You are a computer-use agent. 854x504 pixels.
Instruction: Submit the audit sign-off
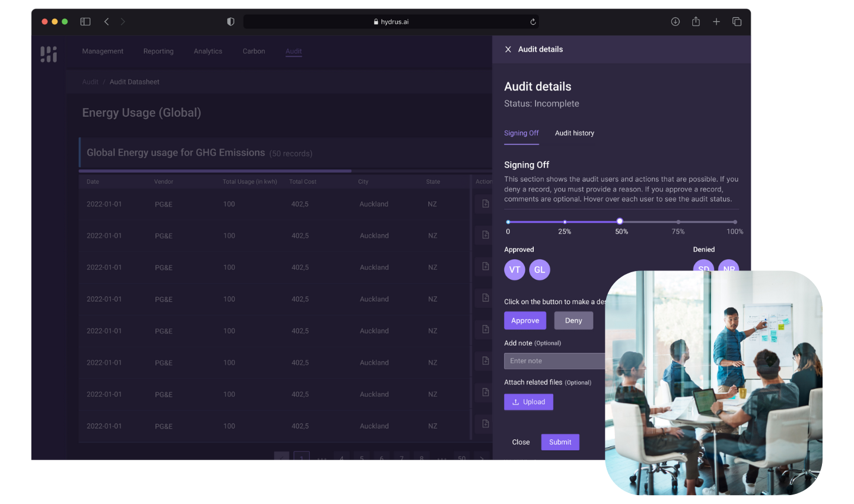pyautogui.click(x=560, y=442)
